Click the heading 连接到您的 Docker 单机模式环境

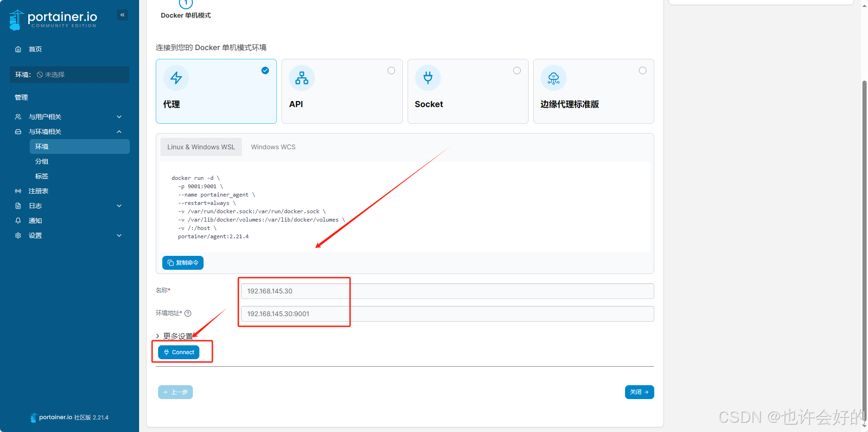pos(211,48)
